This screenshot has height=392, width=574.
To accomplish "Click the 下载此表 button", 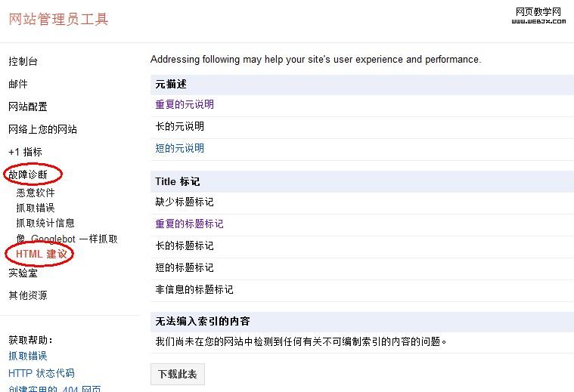I will (x=178, y=374).
